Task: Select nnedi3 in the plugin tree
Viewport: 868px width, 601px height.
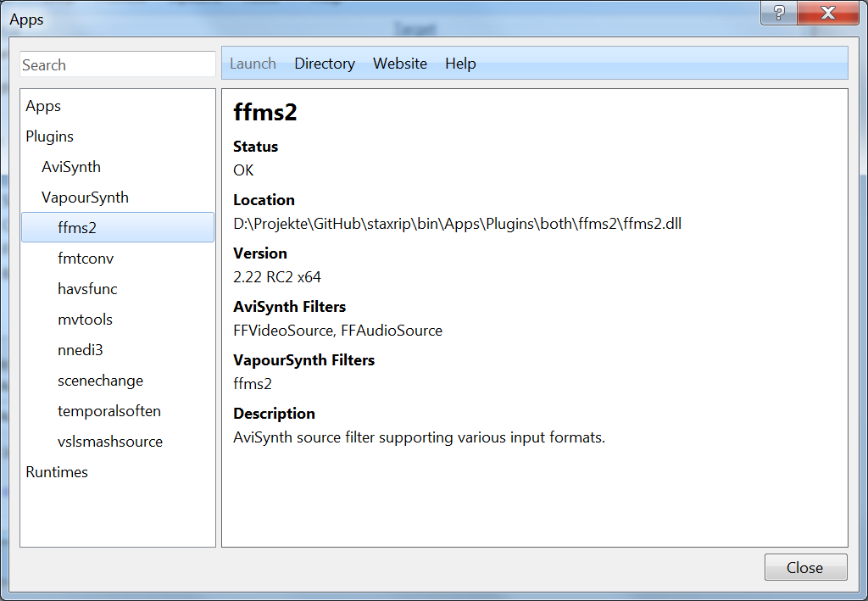Action: 81,350
